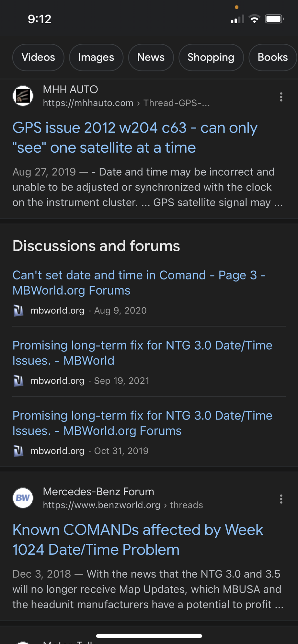Select the News filter tab
The height and width of the screenshot is (644, 298).
[151, 57]
